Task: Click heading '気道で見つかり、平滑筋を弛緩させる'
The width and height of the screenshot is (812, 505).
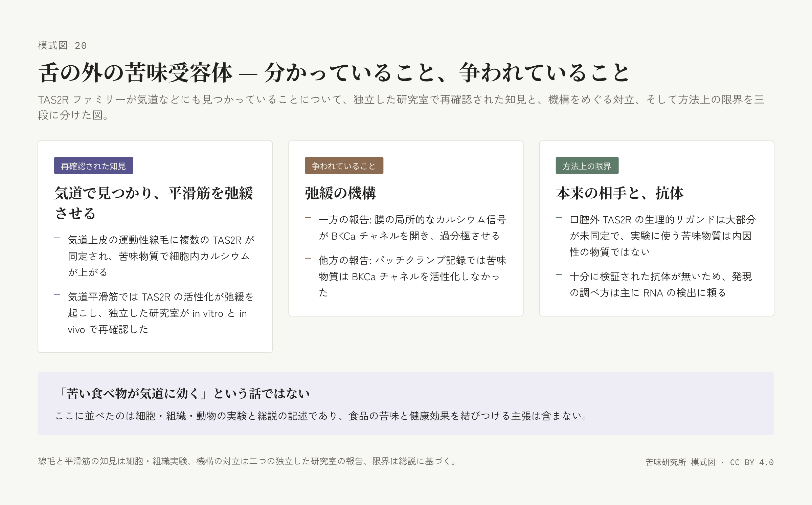Action: point(154,203)
